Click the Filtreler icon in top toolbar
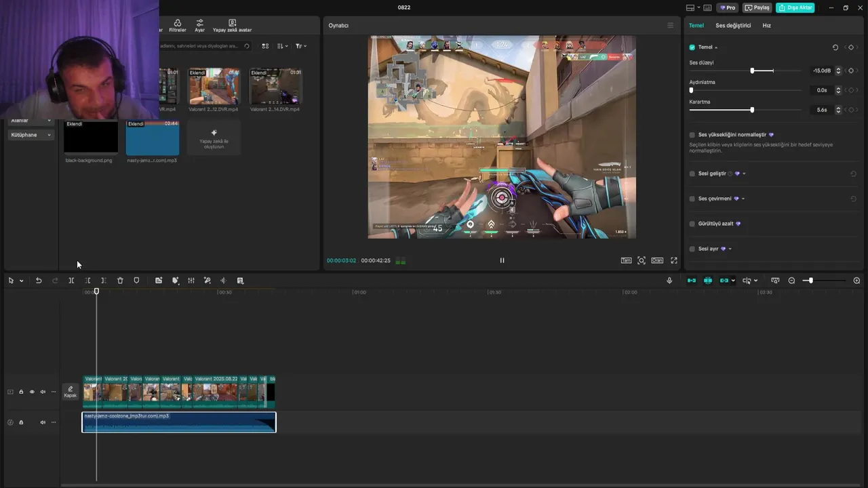Image resolution: width=868 pixels, height=488 pixels. [178, 26]
